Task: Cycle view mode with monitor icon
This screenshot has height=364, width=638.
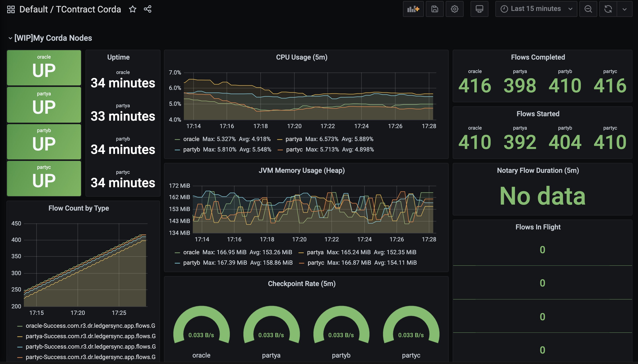Action: (479, 9)
